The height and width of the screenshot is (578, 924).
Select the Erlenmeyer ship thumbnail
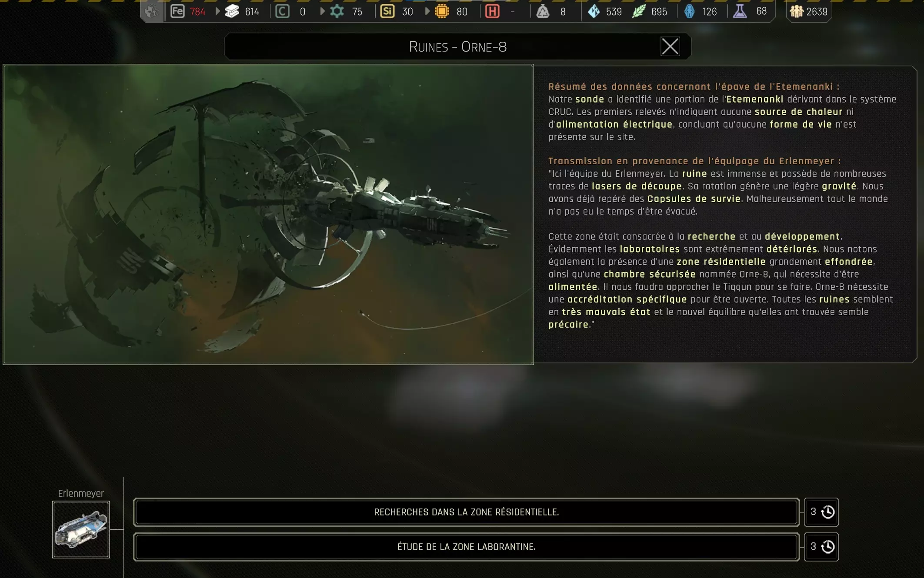coord(81,529)
